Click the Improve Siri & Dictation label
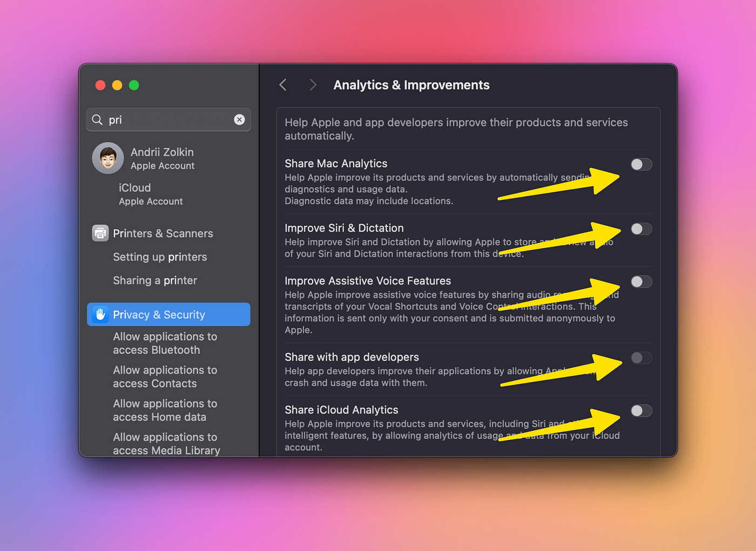The height and width of the screenshot is (551, 756). click(x=344, y=228)
